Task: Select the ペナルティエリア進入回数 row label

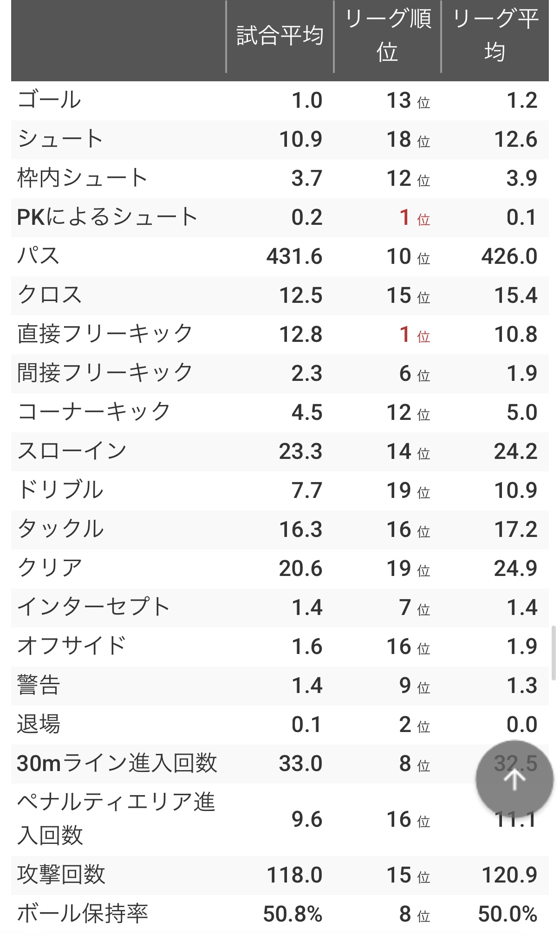Action: pos(116,819)
